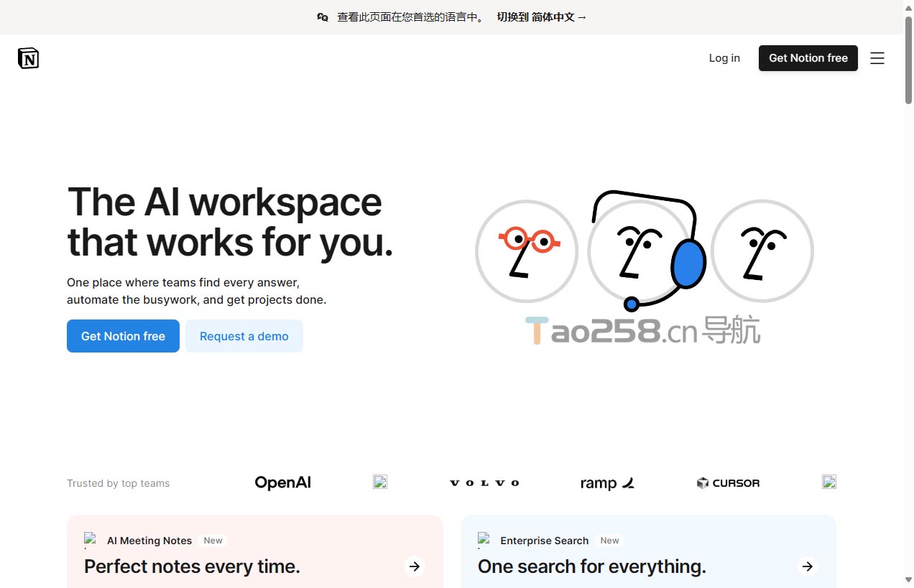
Task: Click the 'One place where teams find every answer' paragraph
Action: click(197, 291)
